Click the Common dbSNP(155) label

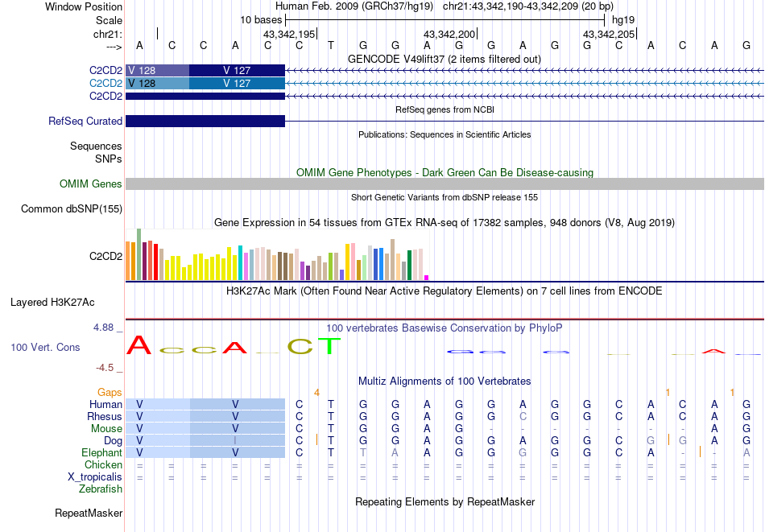point(72,208)
